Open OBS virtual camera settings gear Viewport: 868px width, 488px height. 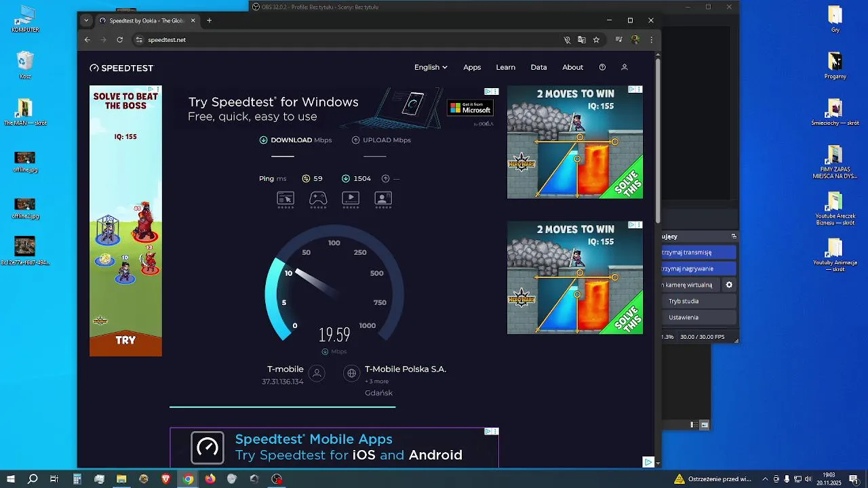(729, 285)
